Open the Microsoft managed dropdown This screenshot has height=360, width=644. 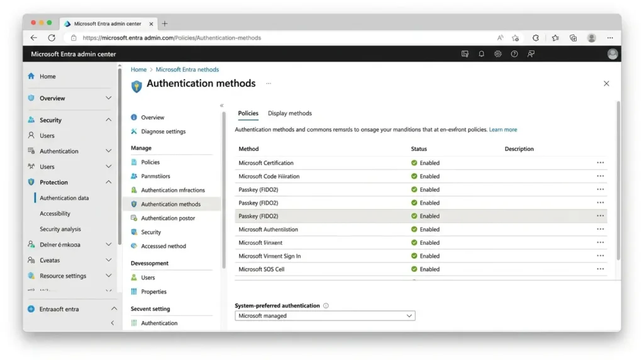(x=325, y=315)
